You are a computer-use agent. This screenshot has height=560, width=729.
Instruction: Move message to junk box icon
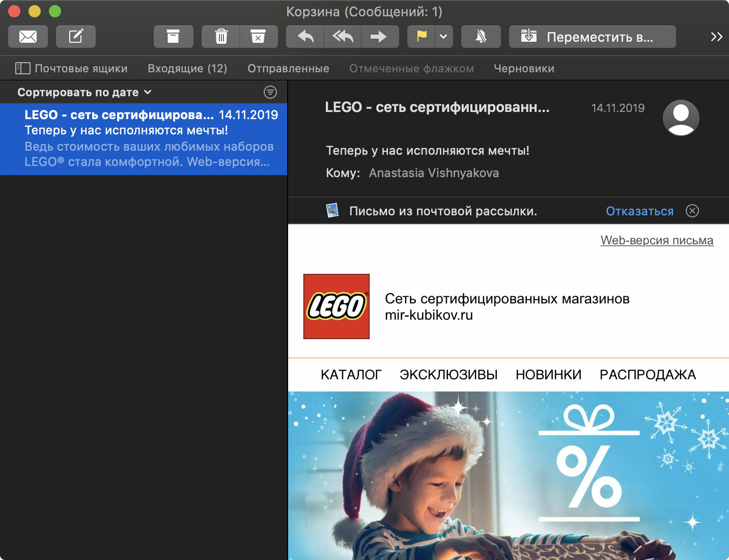(259, 37)
